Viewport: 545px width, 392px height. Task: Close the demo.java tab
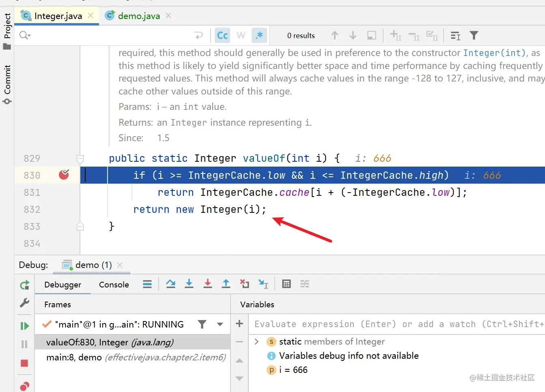pos(168,15)
